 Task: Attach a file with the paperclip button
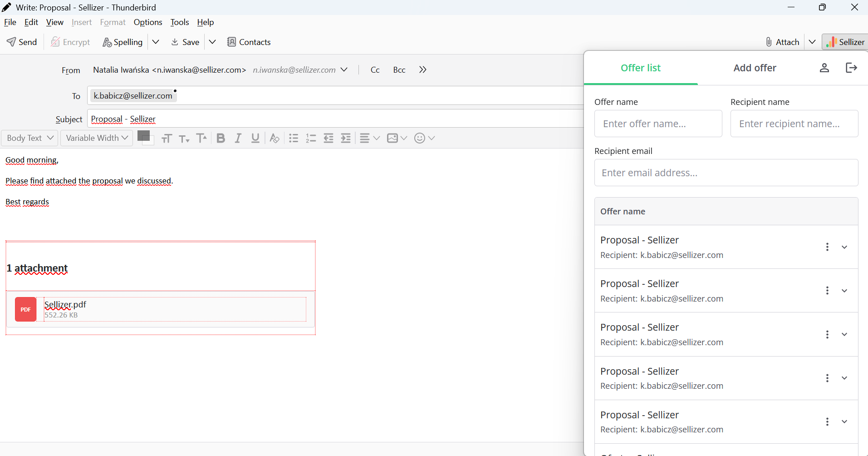pyautogui.click(x=782, y=42)
